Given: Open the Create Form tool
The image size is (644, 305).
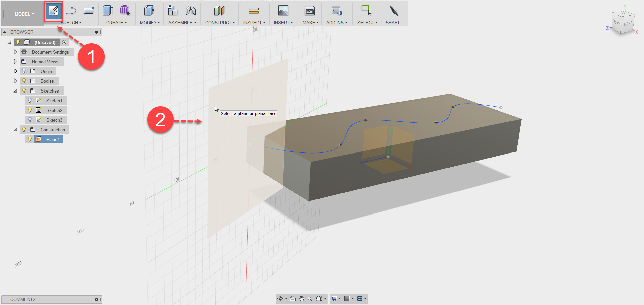Looking at the screenshot, I should pos(125,10).
